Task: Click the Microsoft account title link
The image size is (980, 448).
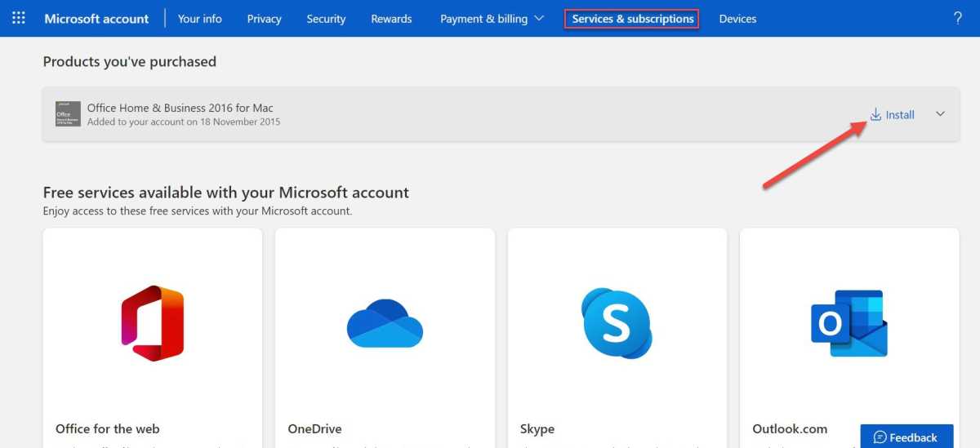Action: 96,19
